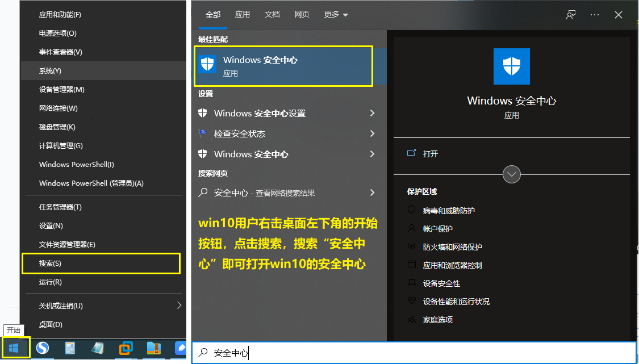
Task: Click the blue chat icon in taskbar
Action: pyautogui.click(x=181, y=348)
